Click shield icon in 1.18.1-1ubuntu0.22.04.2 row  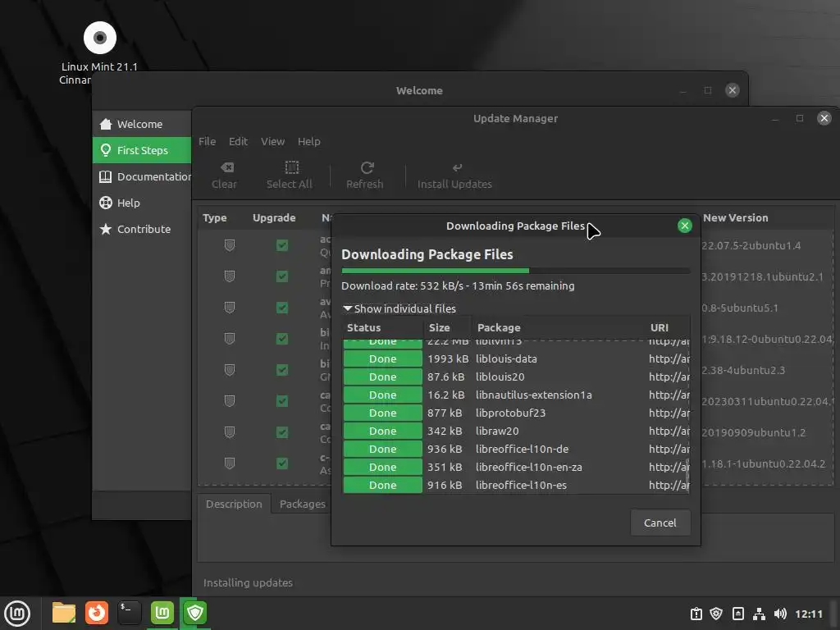[x=230, y=463]
